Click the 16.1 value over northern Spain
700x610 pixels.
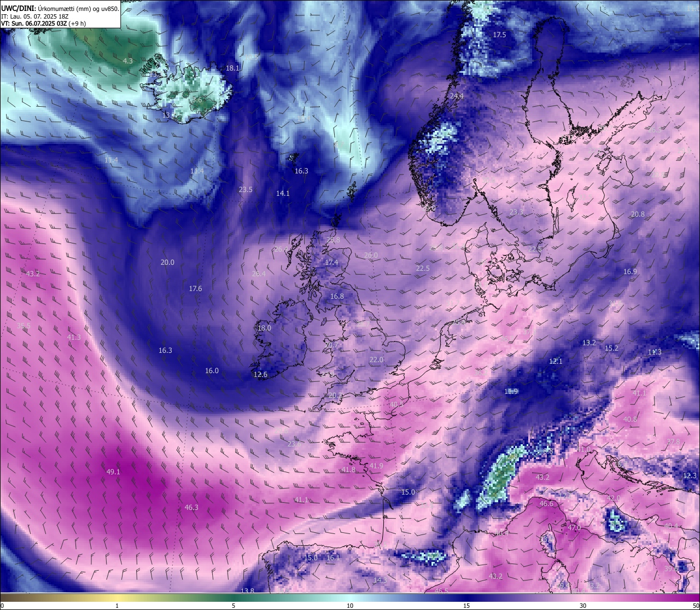point(333,557)
